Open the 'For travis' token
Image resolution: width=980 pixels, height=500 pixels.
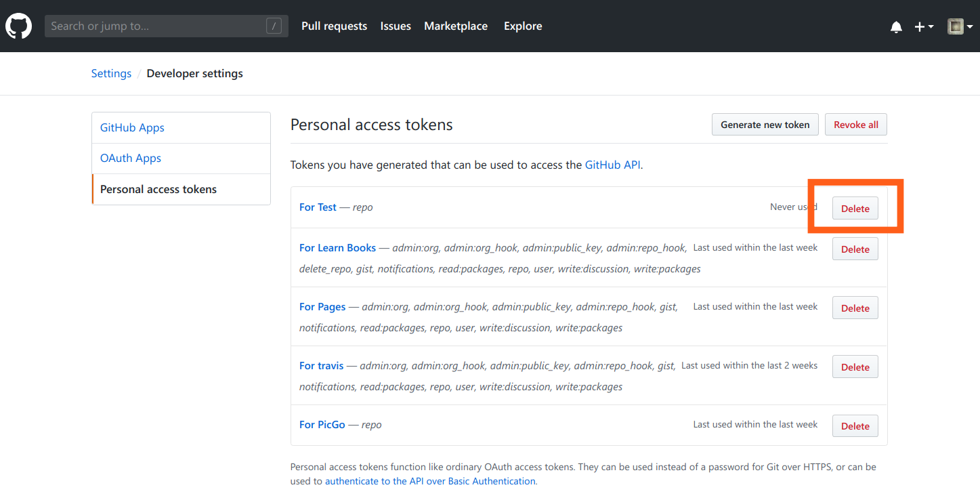tap(322, 366)
